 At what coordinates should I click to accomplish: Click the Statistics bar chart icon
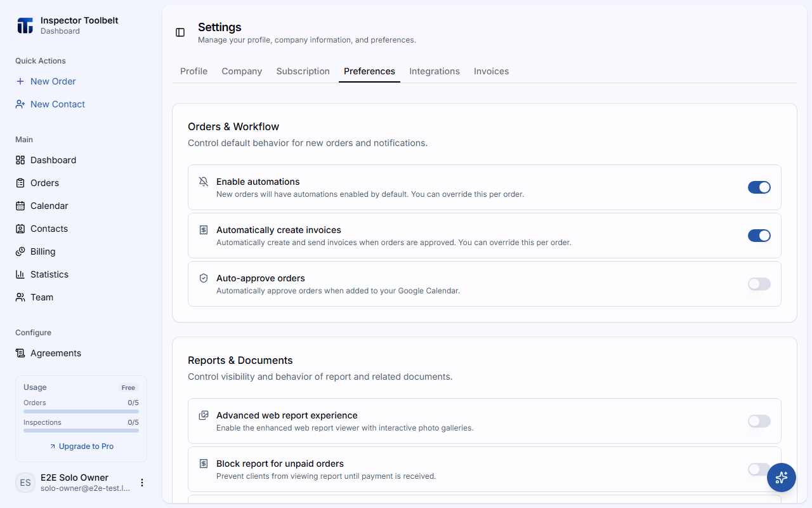click(x=20, y=274)
